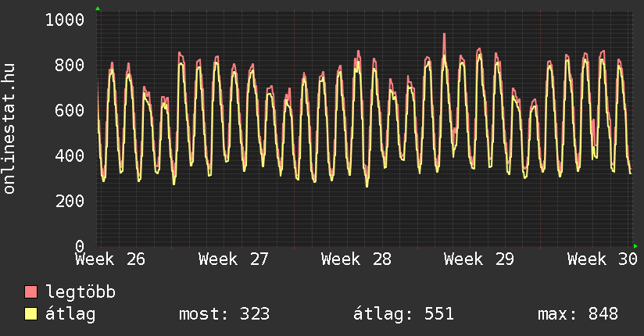Select the Week 28 axis label
The height and width of the screenshot is (336, 644).
(356, 259)
